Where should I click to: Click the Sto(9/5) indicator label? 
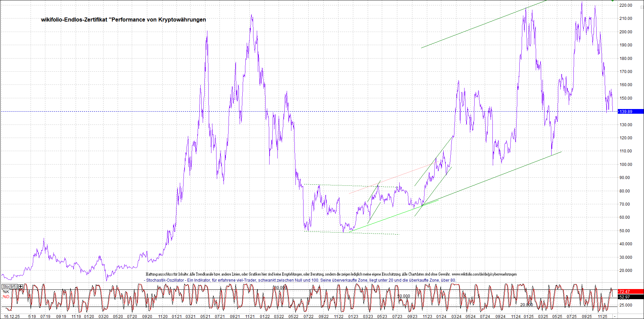coord(9,287)
